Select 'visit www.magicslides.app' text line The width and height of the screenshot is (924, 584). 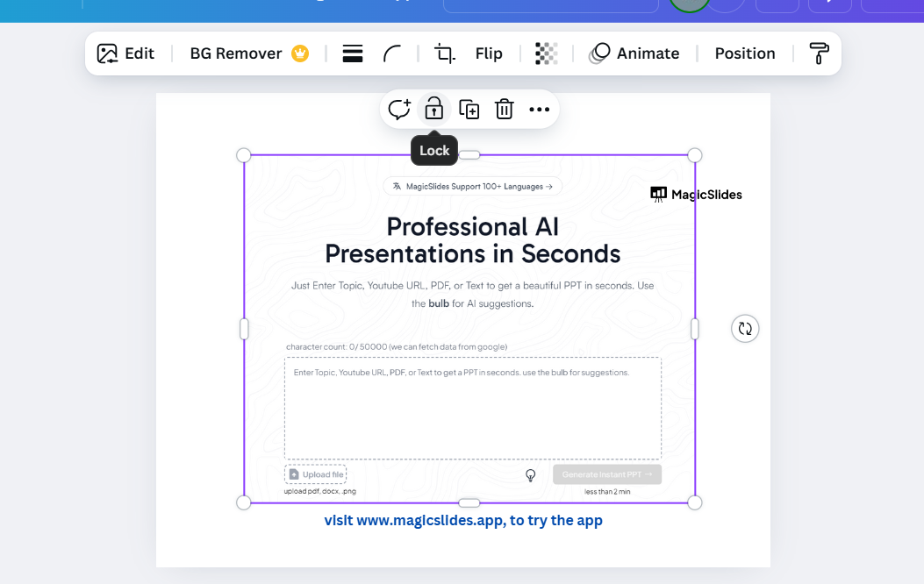(463, 520)
